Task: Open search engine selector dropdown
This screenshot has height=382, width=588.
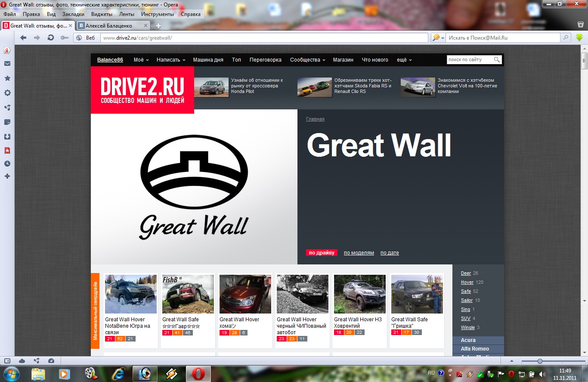Action: click(x=438, y=38)
